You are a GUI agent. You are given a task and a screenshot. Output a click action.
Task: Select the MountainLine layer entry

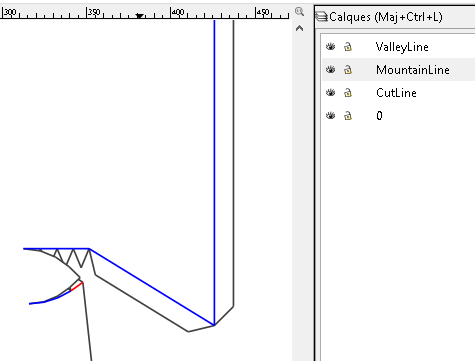click(398, 69)
